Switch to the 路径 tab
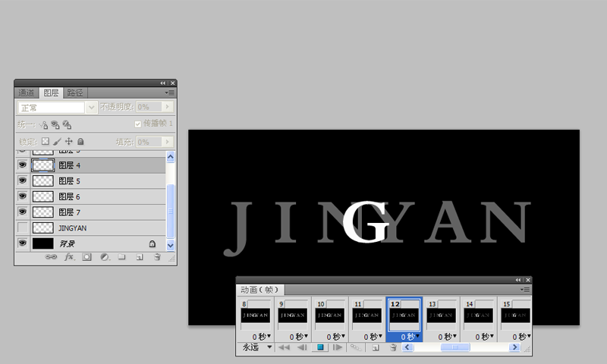607x364 pixels. pyautogui.click(x=74, y=93)
